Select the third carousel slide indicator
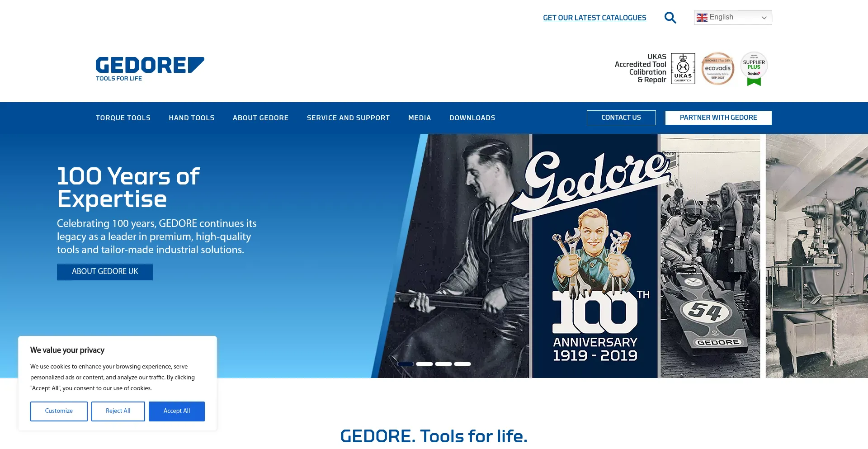 [443, 364]
